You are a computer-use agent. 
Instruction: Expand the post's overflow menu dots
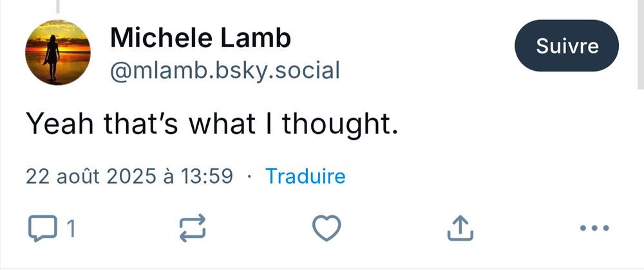[x=594, y=227]
